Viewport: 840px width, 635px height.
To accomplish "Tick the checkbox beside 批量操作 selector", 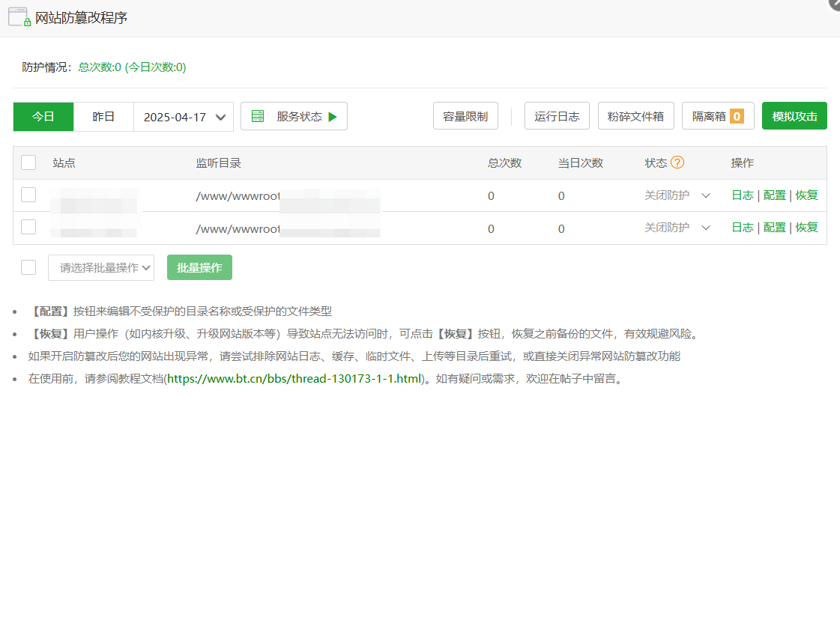I will pyautogui.click(x=28, y=267).
